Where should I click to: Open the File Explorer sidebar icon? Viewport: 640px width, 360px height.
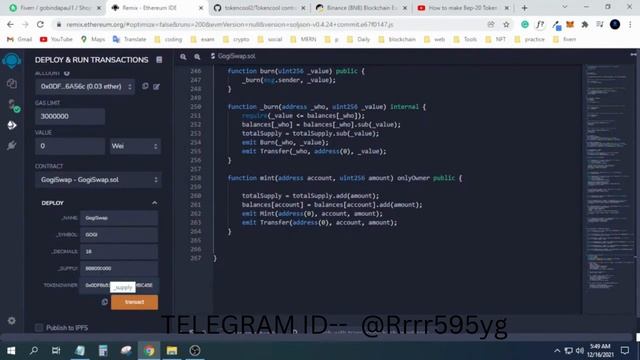(11, 84)
